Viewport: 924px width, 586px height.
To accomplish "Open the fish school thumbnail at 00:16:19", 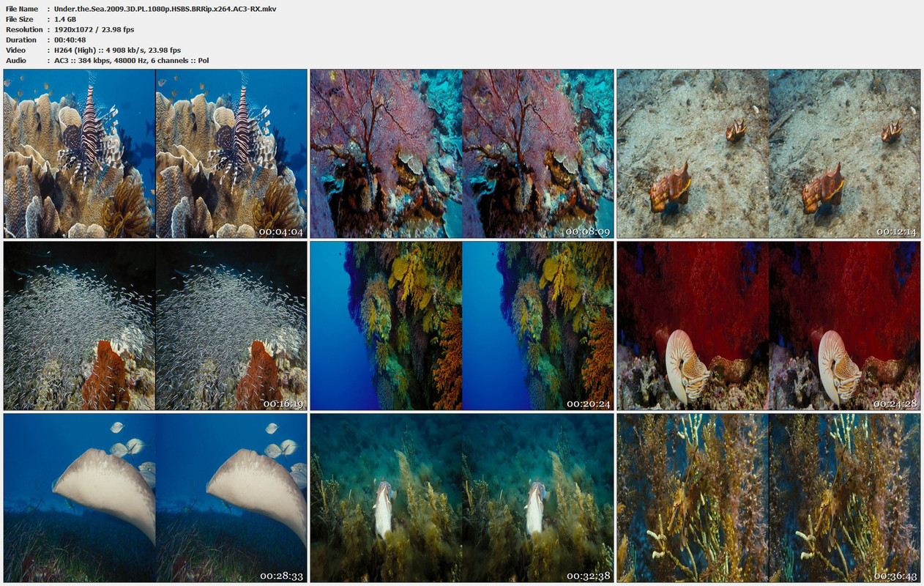I will [x=155, y=326].
